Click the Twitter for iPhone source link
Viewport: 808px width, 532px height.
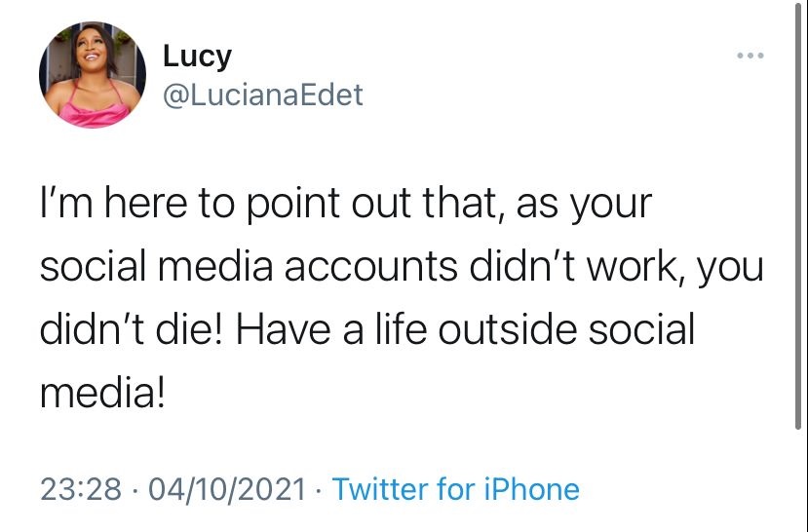click(x=456, y=488)
